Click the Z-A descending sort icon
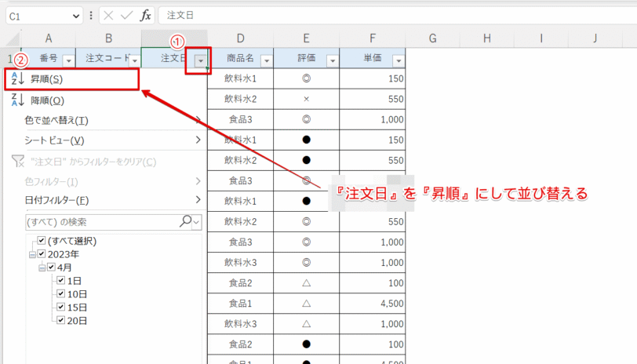The image size is (637, 364). [18, 100]
